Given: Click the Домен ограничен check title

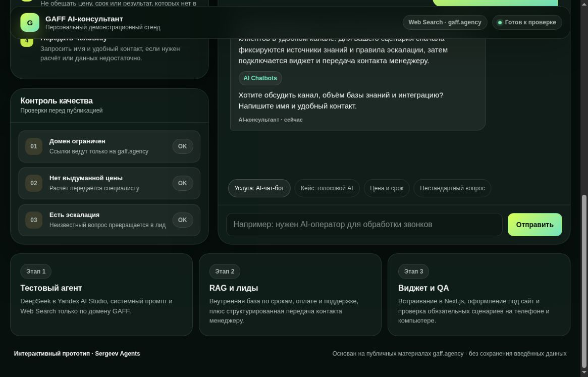Looking at the screenshot, I should click(x=77, y=141).
